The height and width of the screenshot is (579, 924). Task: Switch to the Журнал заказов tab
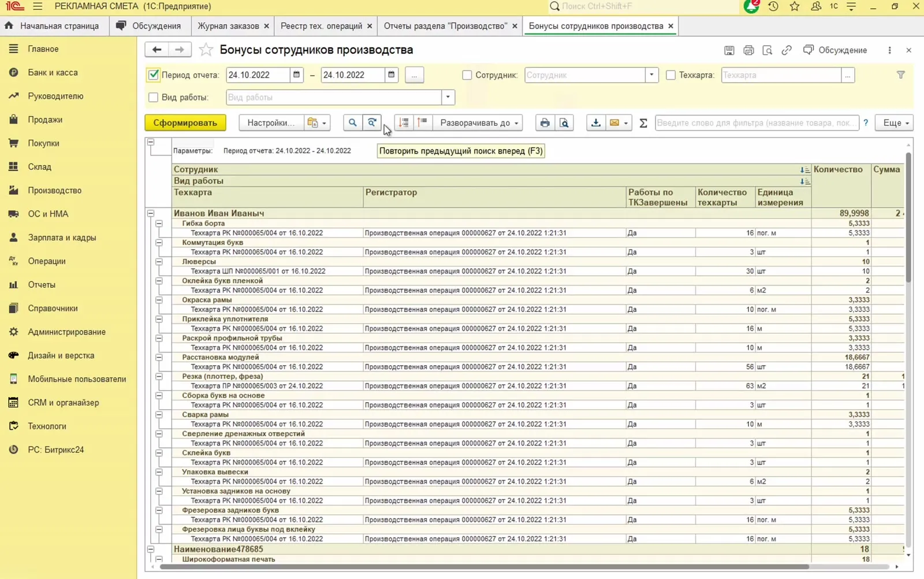228,26
